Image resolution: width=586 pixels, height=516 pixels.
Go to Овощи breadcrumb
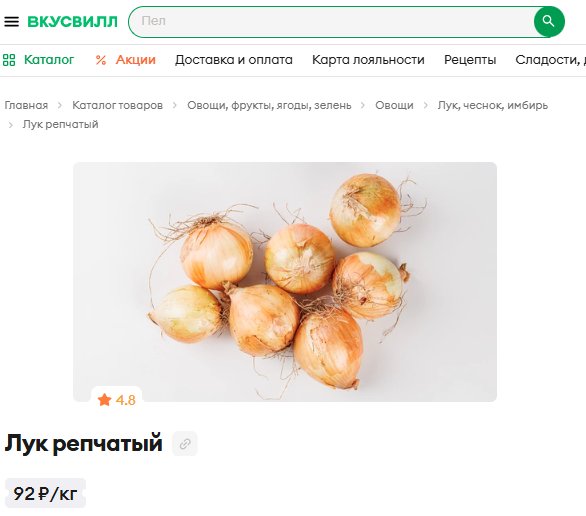[x=394, y=105]
